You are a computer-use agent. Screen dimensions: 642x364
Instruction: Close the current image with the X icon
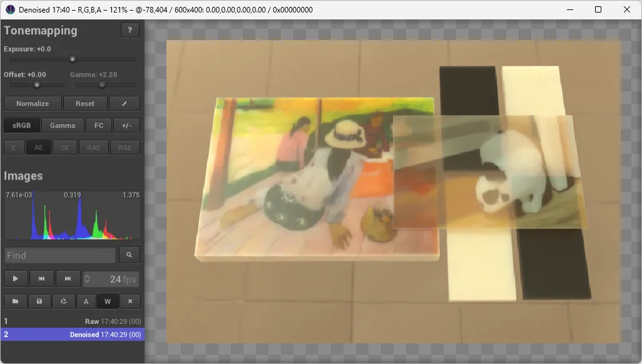point(131,301)
